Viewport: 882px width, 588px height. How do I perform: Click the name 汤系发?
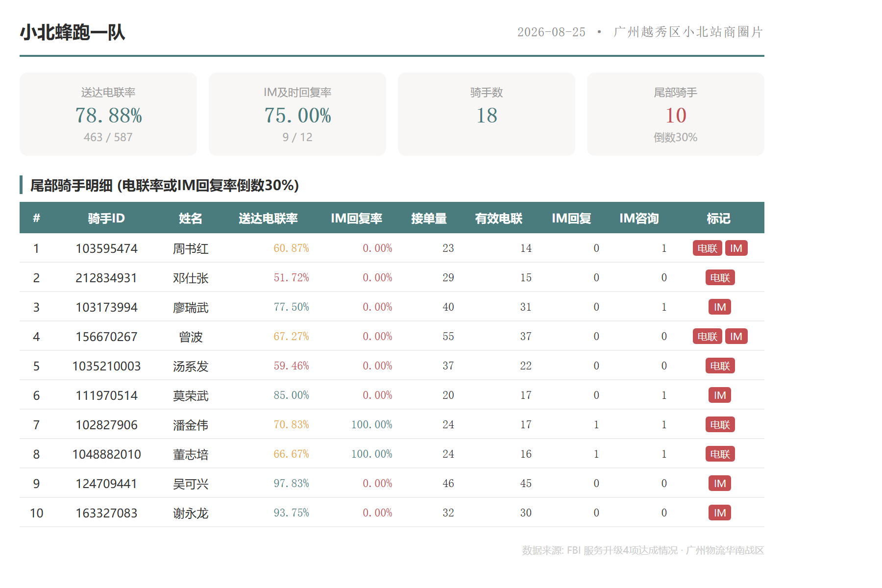coord(191,366)
